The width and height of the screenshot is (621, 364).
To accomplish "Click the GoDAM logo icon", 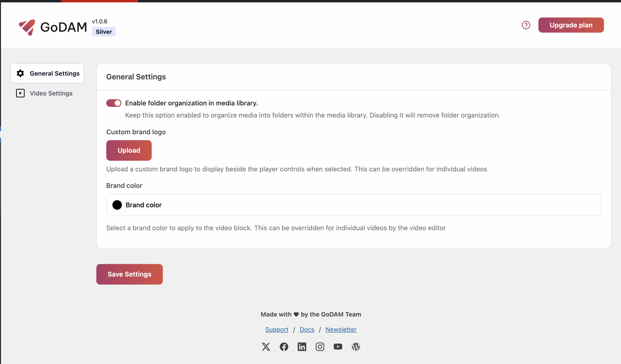I will pyautogui.click(x=27, y=27).
